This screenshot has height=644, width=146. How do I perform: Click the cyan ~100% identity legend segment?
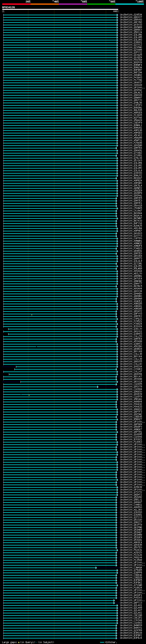[130, 4]
